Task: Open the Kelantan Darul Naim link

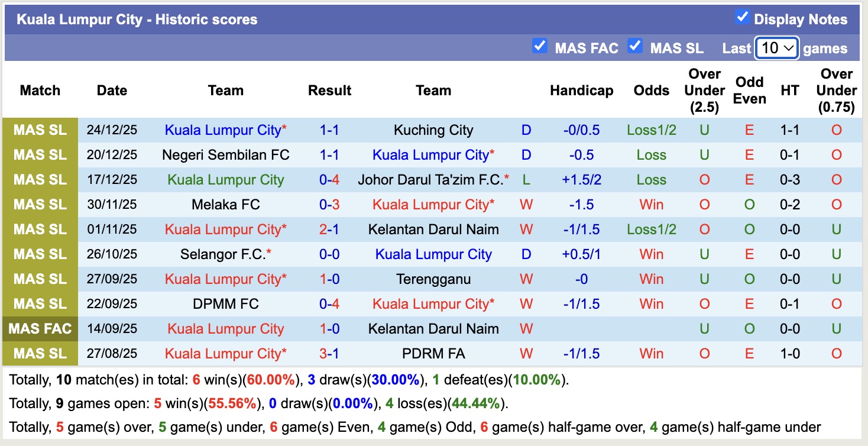Action: (433, 229)
